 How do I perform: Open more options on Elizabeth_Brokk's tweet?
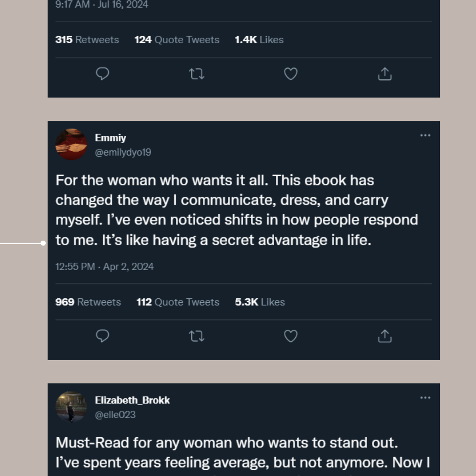(425, 398)
